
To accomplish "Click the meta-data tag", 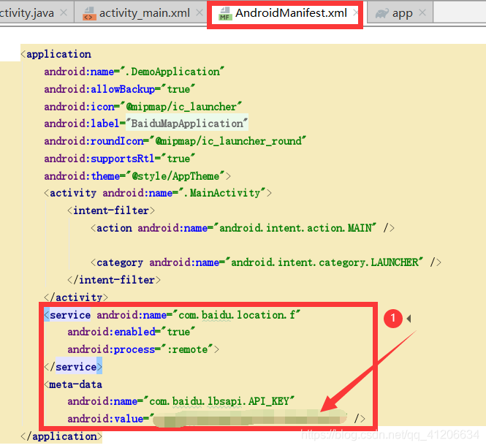I will click(73, 384).
